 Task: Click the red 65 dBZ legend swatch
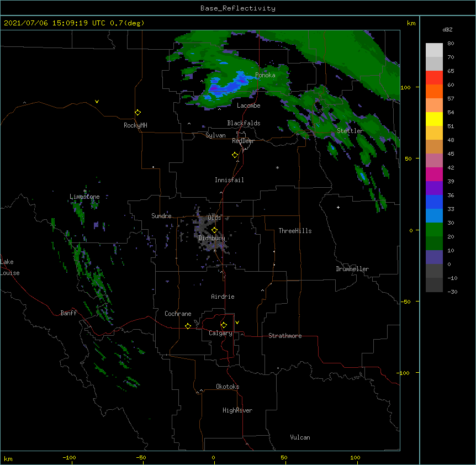coord(434,78)
